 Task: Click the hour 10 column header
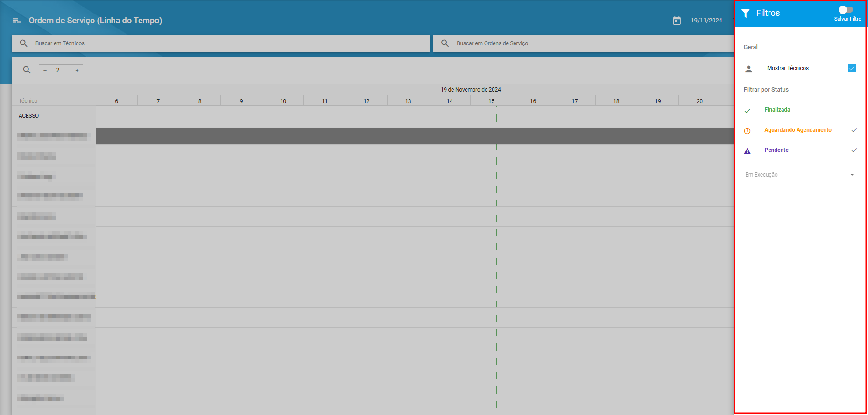(x=283, y=101)
